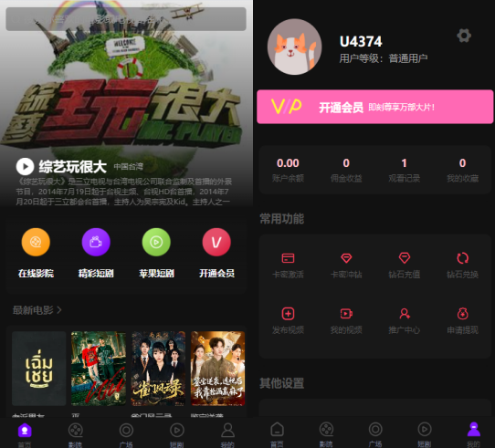Go to 首页 tab on profile screen
This screenshot has width=495, height=448.
277,433
